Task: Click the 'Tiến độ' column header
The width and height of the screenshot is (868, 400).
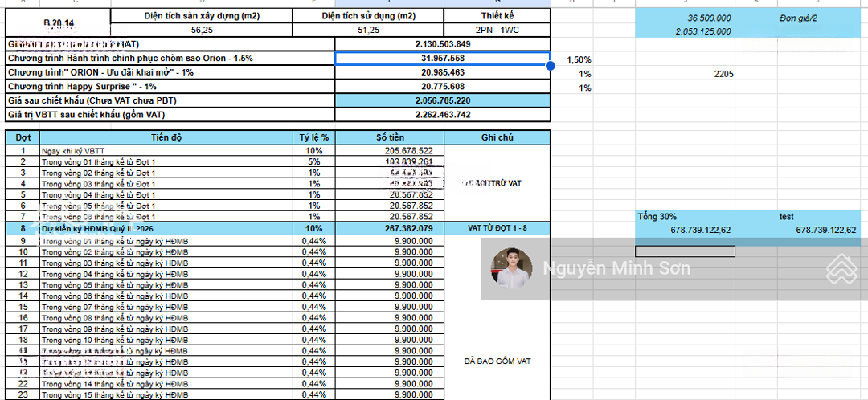Action: coord(165,137)
